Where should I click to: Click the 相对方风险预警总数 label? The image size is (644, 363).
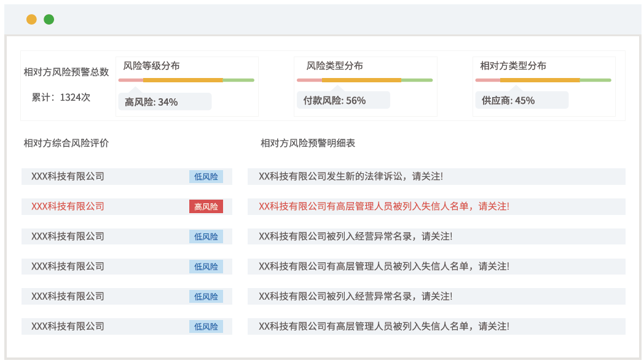[x=66, y=72]
